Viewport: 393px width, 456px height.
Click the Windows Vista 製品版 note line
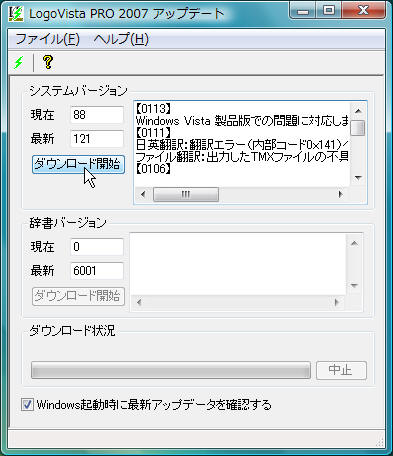coord(242,121)
